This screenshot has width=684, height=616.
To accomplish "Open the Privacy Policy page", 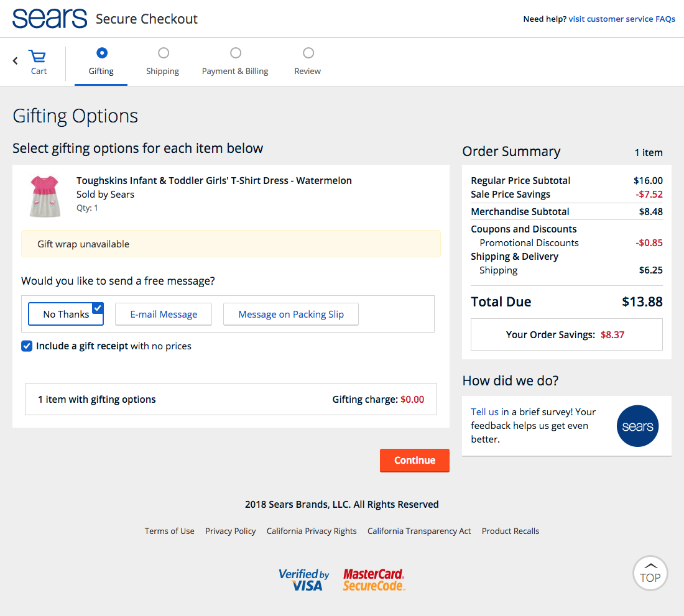I will 230,531.
